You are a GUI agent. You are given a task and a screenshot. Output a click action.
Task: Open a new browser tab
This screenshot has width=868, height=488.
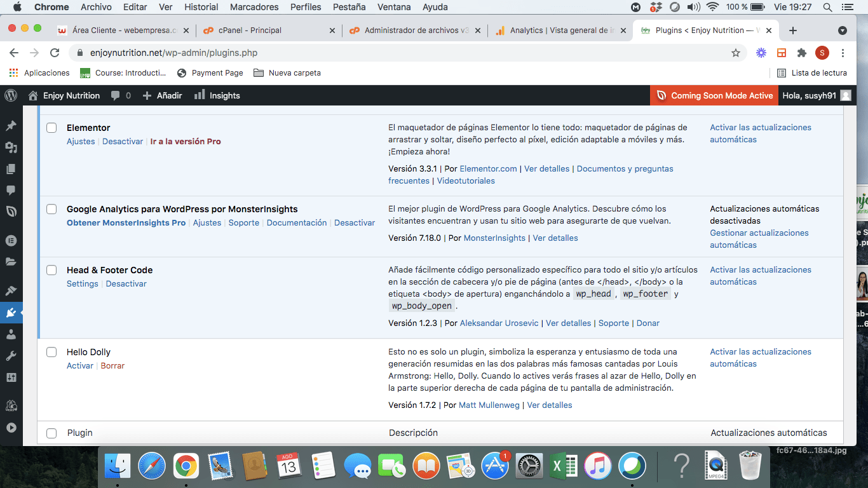(793, 30)
